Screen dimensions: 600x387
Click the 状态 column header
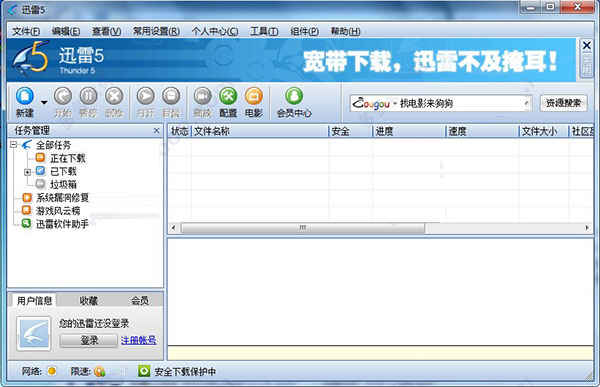179,131
